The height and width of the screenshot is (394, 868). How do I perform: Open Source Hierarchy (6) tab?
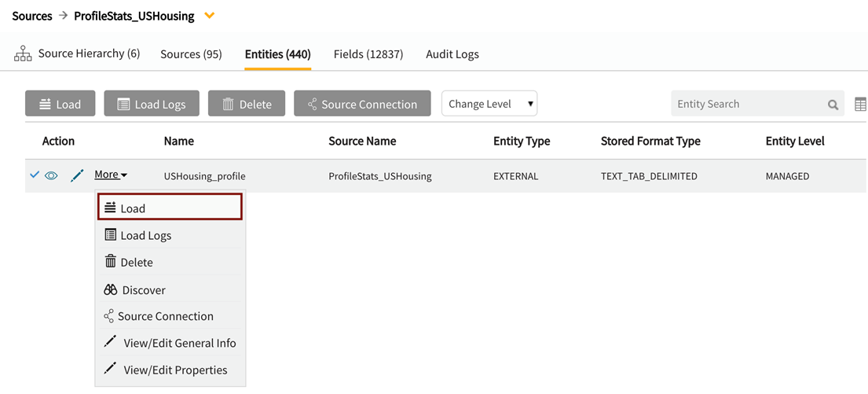(x=89, y=53)
